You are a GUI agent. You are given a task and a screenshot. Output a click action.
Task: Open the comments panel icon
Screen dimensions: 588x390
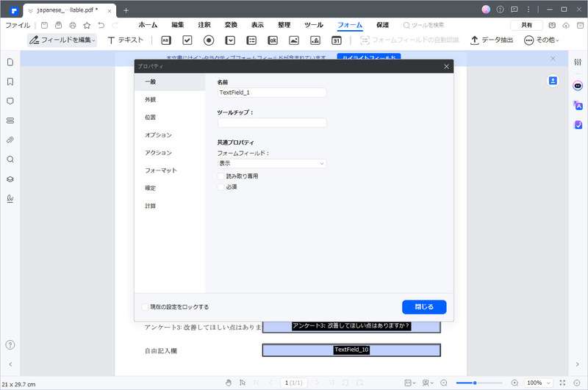coord(10,101)
